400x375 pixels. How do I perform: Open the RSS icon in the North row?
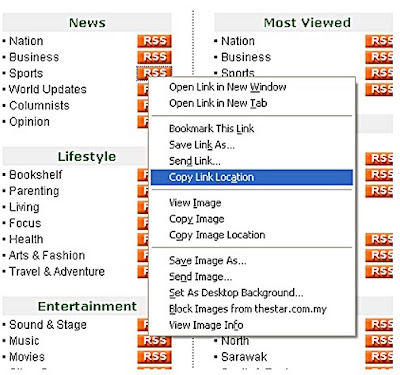[x=379, y=341]
